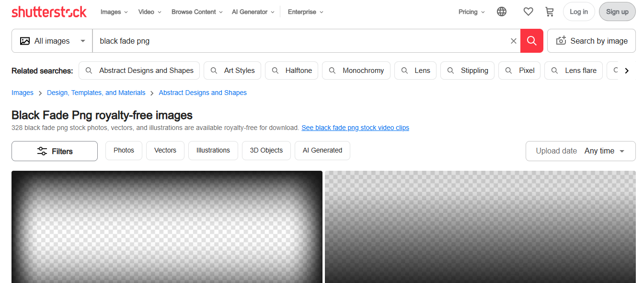Click the Shutterstock logo

point(49,12)
